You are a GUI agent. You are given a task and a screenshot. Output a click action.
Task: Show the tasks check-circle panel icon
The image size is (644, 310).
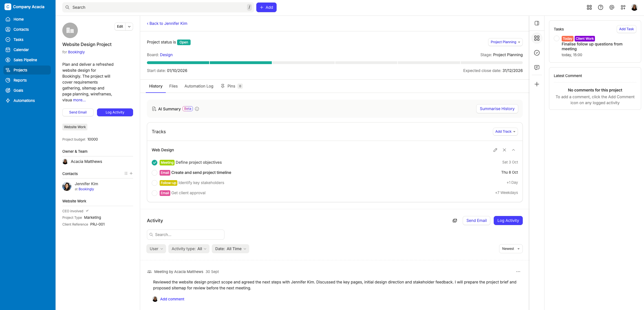click(537, 53)
